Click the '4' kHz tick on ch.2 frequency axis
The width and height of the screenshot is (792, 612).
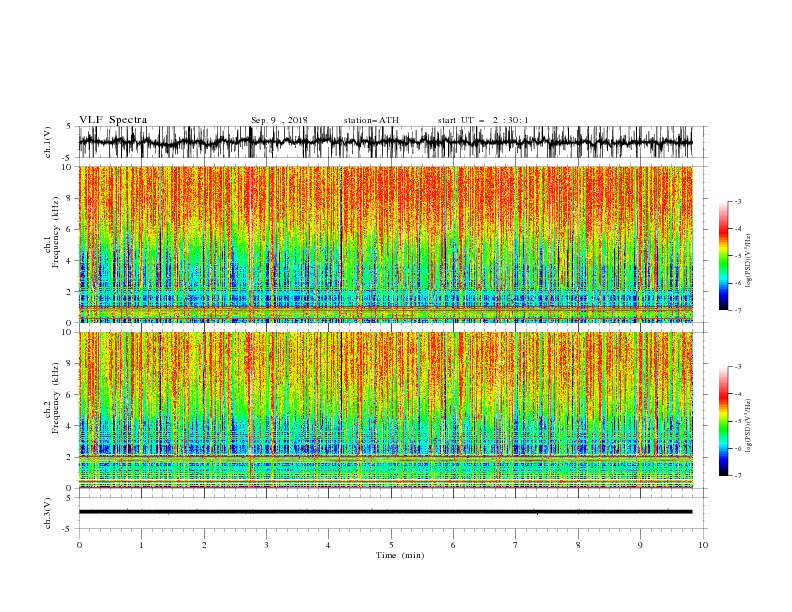[x=69, y=426]
